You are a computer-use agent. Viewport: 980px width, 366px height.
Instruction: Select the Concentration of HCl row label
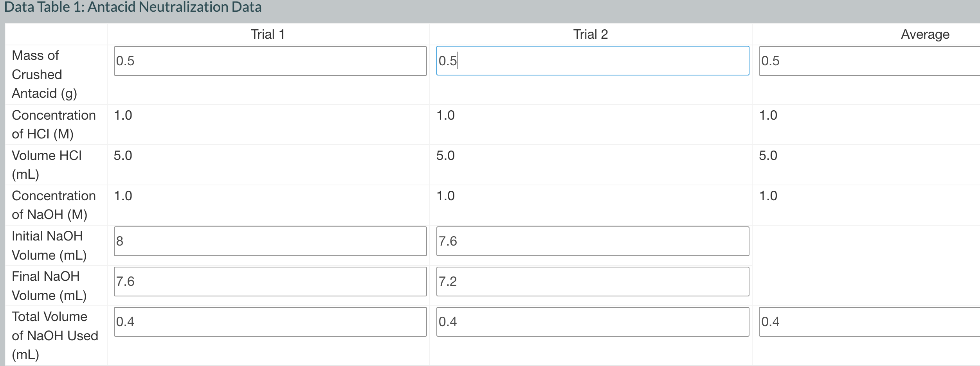54,124
